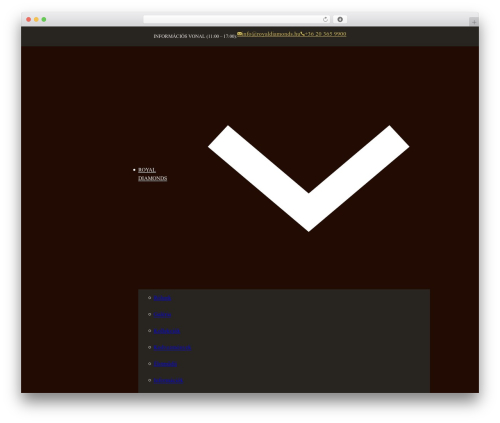Maximize window with green button
Screen dimensions: 500x423
click(x=44, y=19)
